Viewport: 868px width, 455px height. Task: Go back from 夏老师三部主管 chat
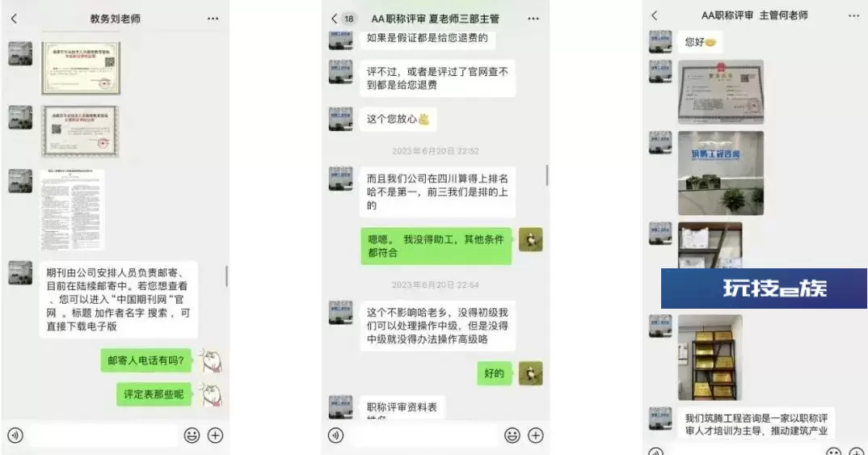335,19
